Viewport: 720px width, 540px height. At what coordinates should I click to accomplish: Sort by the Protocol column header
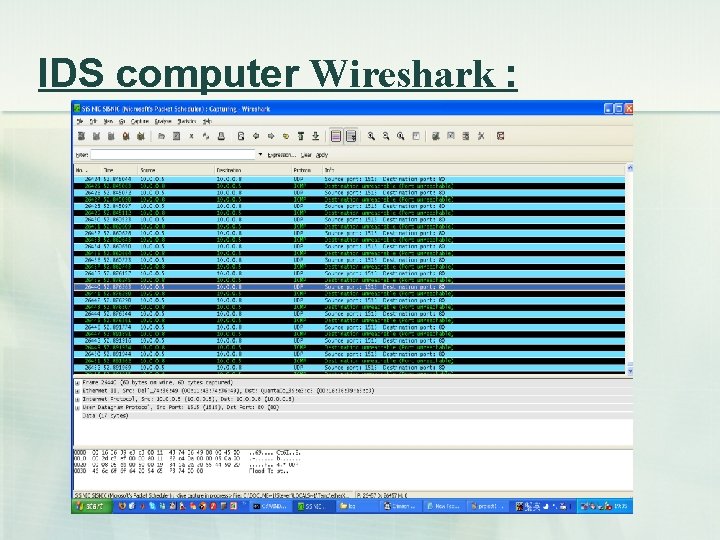[x=307, y=170]
